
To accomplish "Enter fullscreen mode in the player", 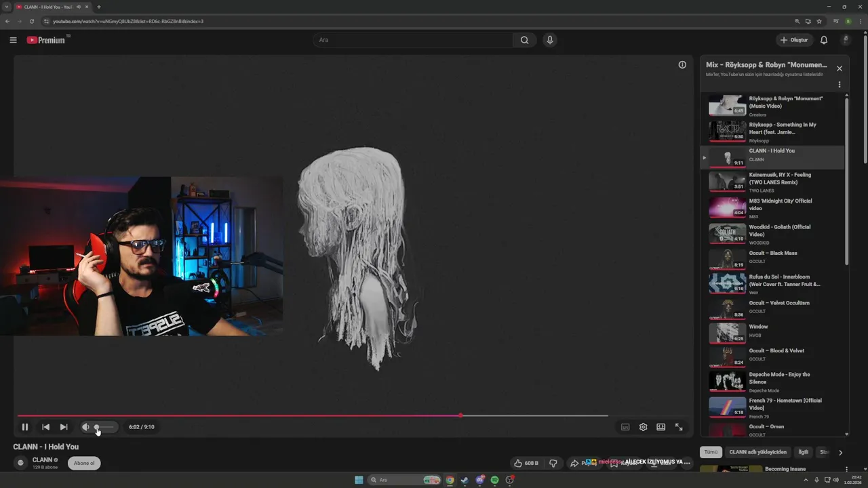I will [x=679, y=427].
